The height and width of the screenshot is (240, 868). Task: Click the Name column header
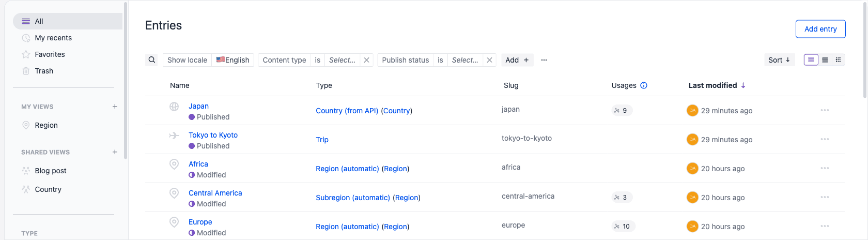[x=180, y=85]
